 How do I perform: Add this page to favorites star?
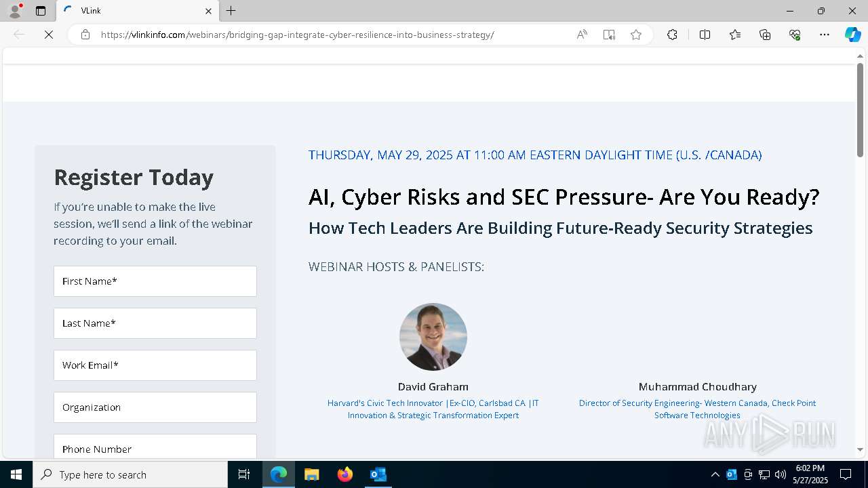[x=636, y=35]
